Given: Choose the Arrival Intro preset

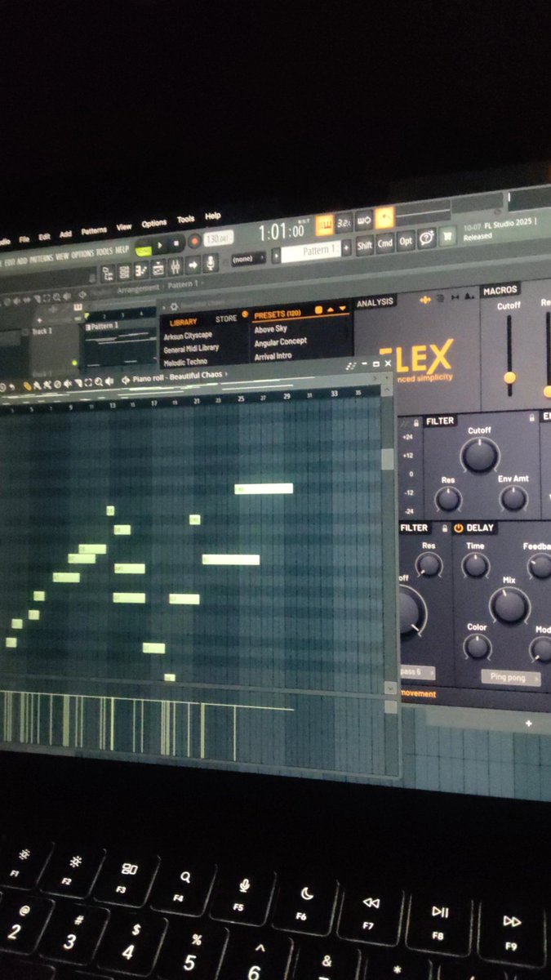Looking at the screenshot, I should click(273, 356).
